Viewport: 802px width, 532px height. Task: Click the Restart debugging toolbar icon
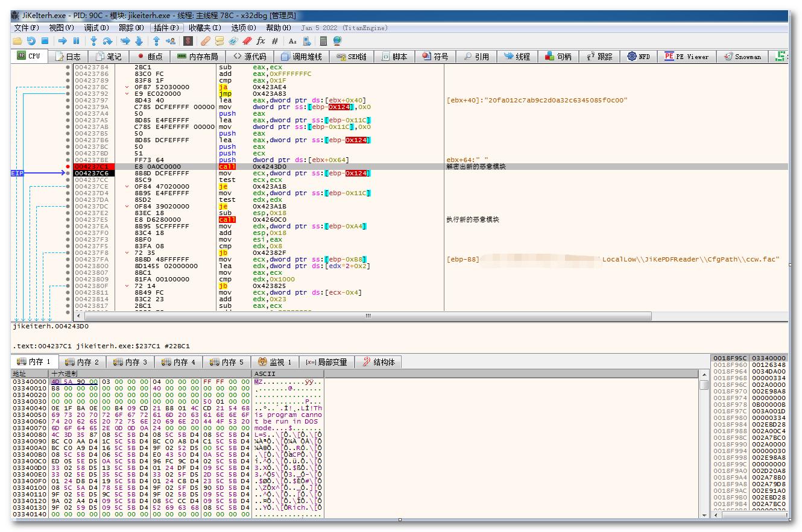[x=31, y=41]
